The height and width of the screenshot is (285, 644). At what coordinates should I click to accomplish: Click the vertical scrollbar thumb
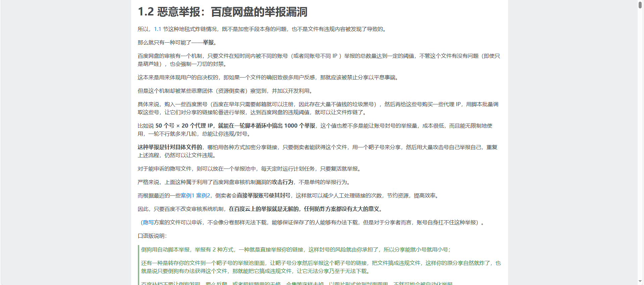click(640, 5)
